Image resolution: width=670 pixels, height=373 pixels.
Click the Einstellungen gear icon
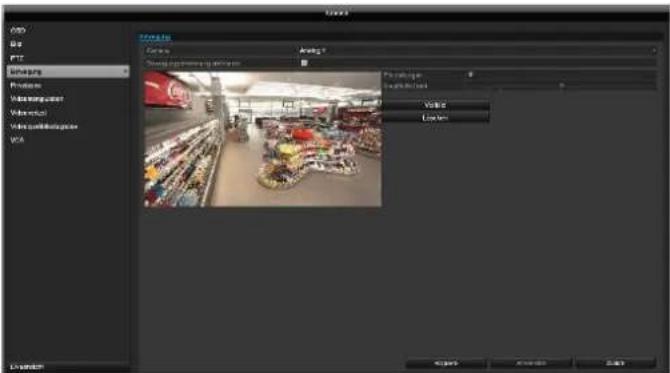tap(470, 74)
